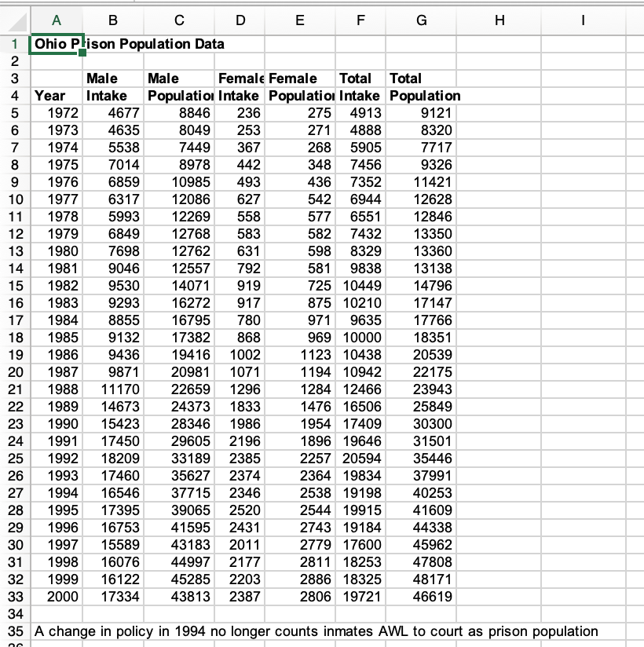Click 'Female' cell in column E row 3
644x647 pixels.
coord(300,79)
